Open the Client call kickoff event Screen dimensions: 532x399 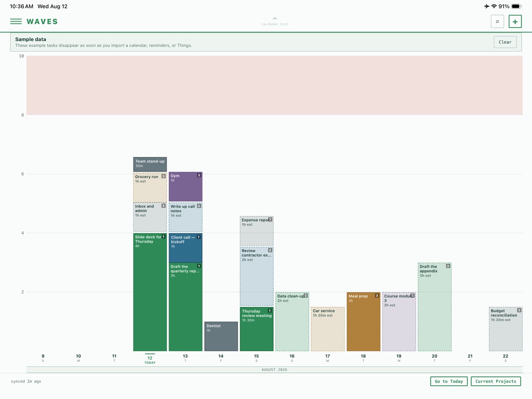186,248
